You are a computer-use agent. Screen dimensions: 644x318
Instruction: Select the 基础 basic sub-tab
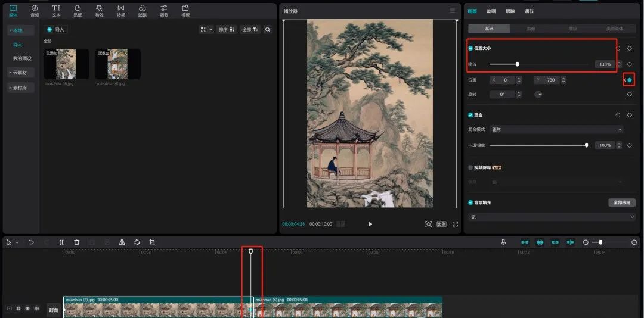pyautogui.click(x=489, y=29)
